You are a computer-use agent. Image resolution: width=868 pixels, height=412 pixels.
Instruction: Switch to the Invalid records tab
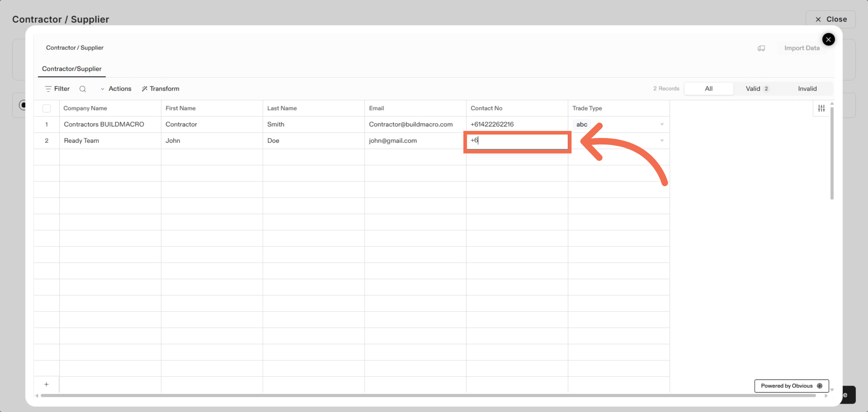tap(807, 89)
